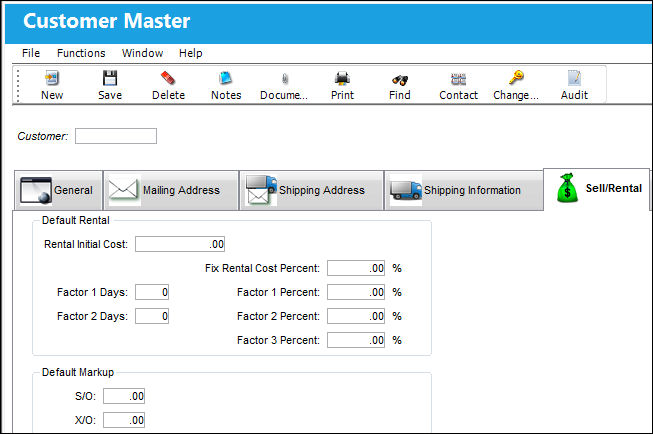This screenshot has height=434, width=653.
Task: Click the Fix Rental Cost Percent field
Action: [356, 268]
